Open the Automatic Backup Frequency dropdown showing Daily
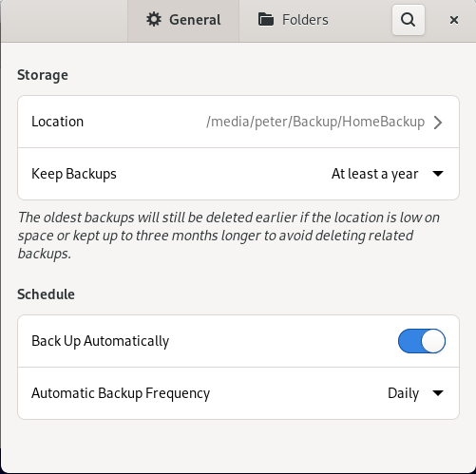 (415, 393)
